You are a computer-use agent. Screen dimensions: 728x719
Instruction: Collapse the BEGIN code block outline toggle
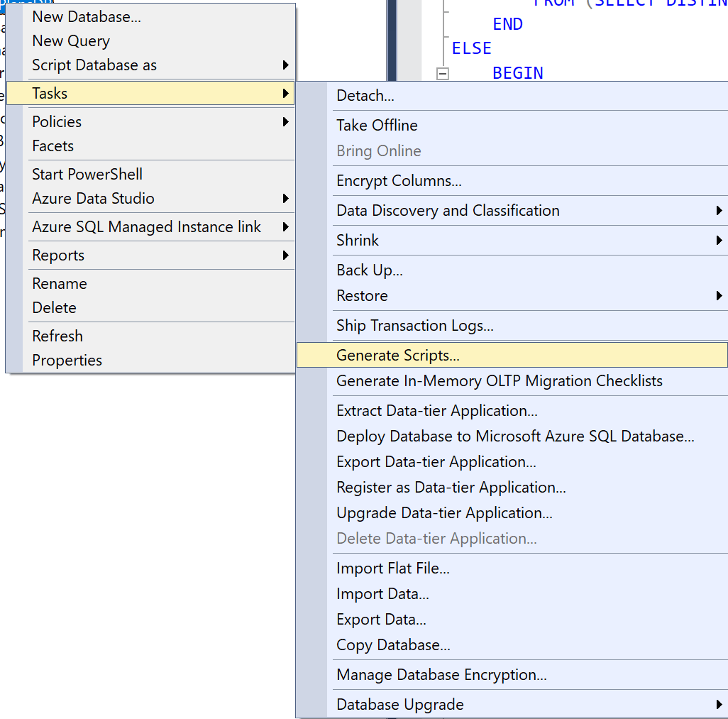[443, 73]
